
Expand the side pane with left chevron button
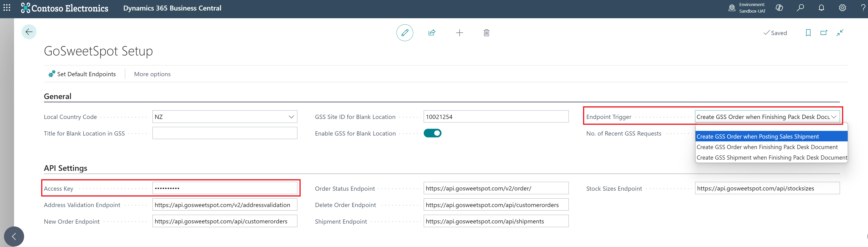[14, 236]
